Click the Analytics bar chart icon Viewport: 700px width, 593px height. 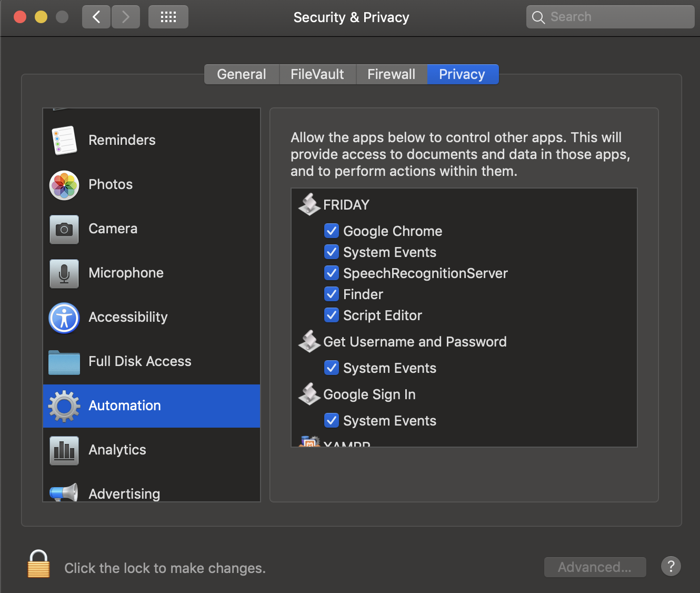pos(64,451)
